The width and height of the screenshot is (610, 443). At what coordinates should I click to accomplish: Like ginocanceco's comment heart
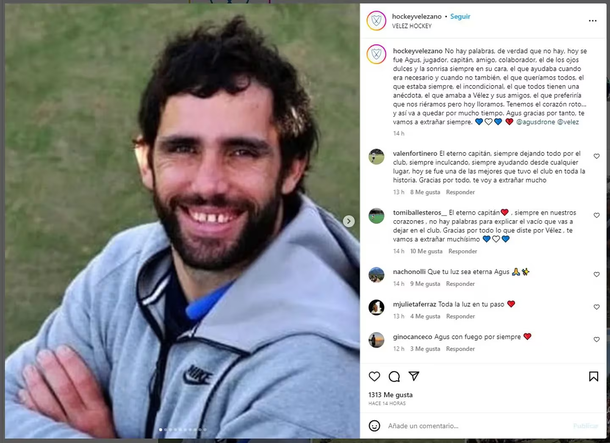click(596, 340)
